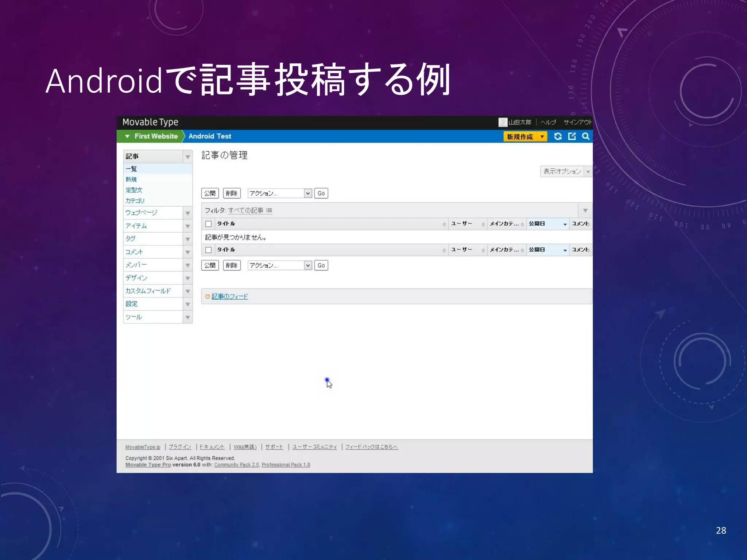Sort by top メインカテ column sort arrows
Image resolution: width=747 pixels, height=560 pixels.
[x=522, y=224]
